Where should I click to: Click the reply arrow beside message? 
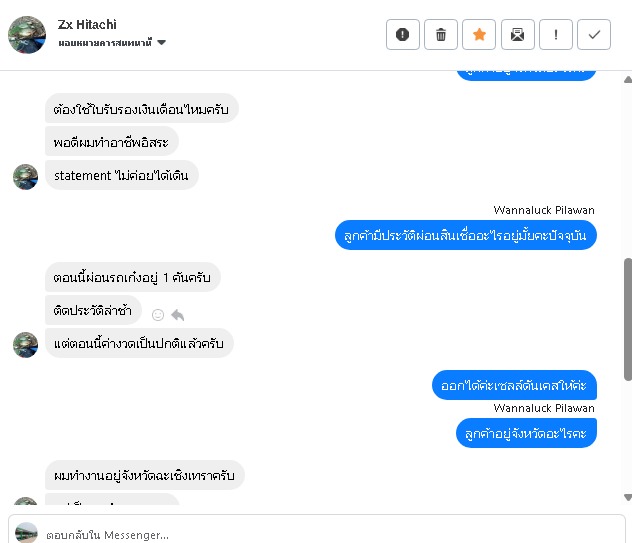178,315
